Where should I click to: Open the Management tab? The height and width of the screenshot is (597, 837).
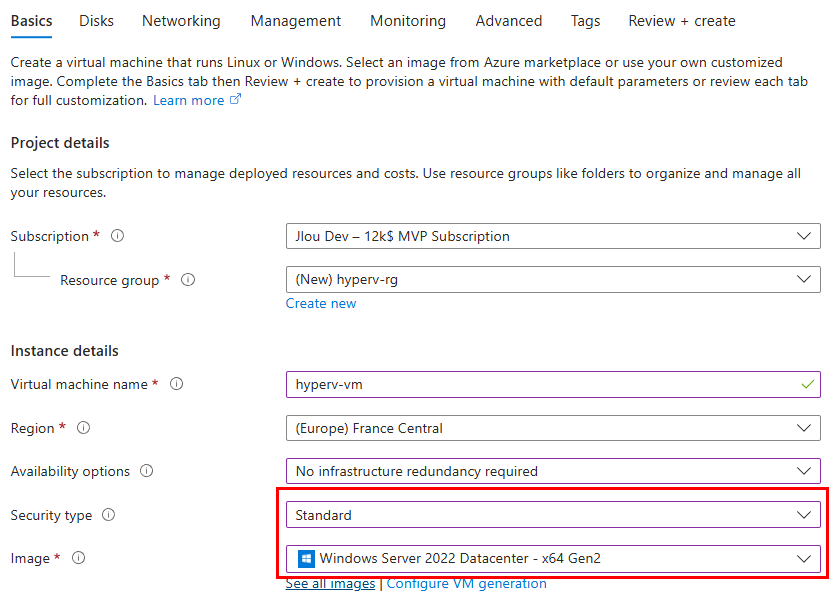click(296, 21)
